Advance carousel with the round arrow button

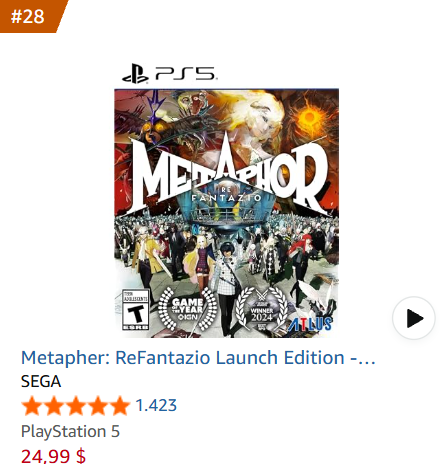(x=414, y=318)
